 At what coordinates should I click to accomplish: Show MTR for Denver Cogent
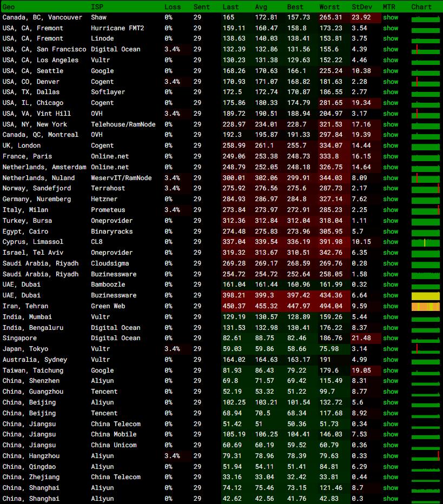[391, 82]
